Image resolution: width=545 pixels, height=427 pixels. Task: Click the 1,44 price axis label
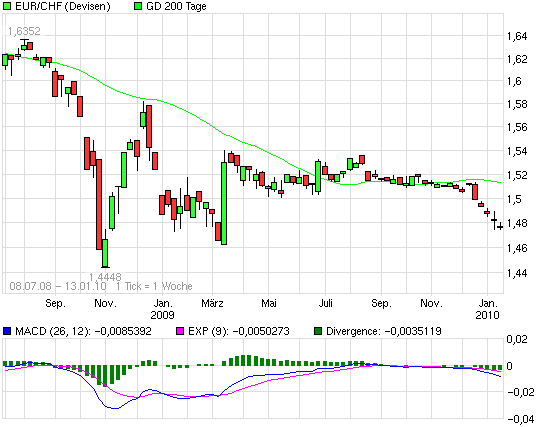517,273
